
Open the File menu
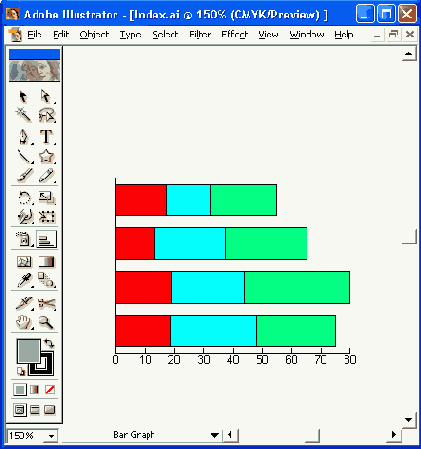coord(34,34)
